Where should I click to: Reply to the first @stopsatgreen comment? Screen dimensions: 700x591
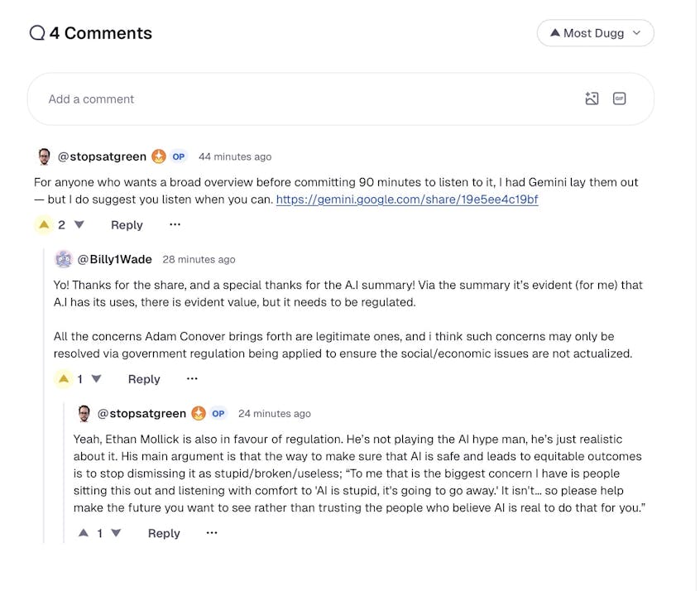(127, 225)
